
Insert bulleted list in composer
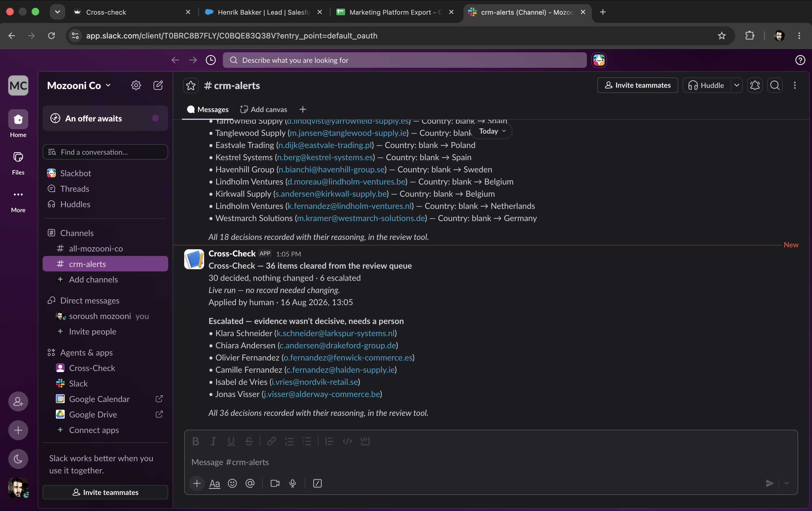coord(307,441)
